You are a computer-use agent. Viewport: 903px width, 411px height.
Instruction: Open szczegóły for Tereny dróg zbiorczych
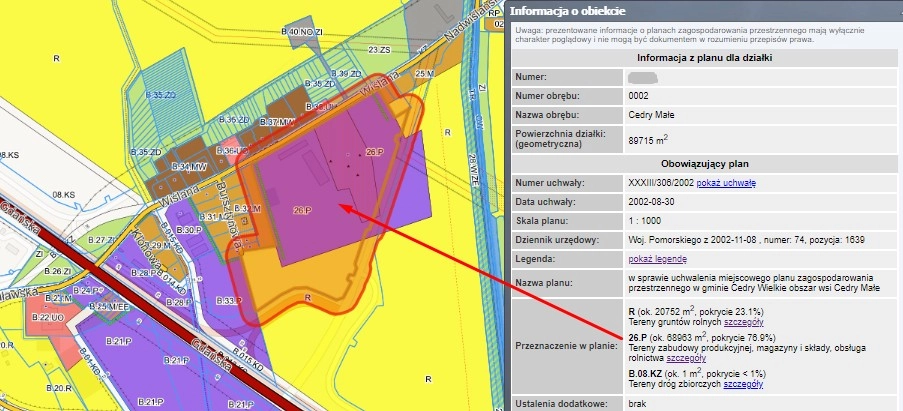click(x=742, y=382)
